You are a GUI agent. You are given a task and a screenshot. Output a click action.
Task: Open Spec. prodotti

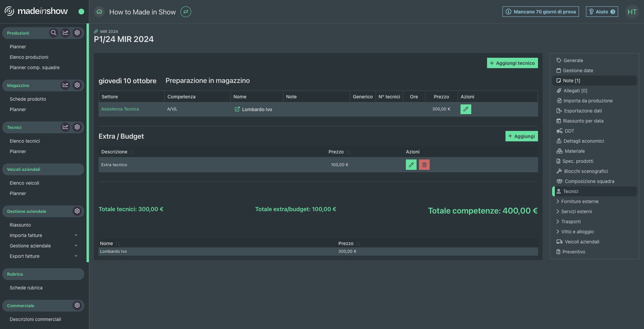[594, 161]
